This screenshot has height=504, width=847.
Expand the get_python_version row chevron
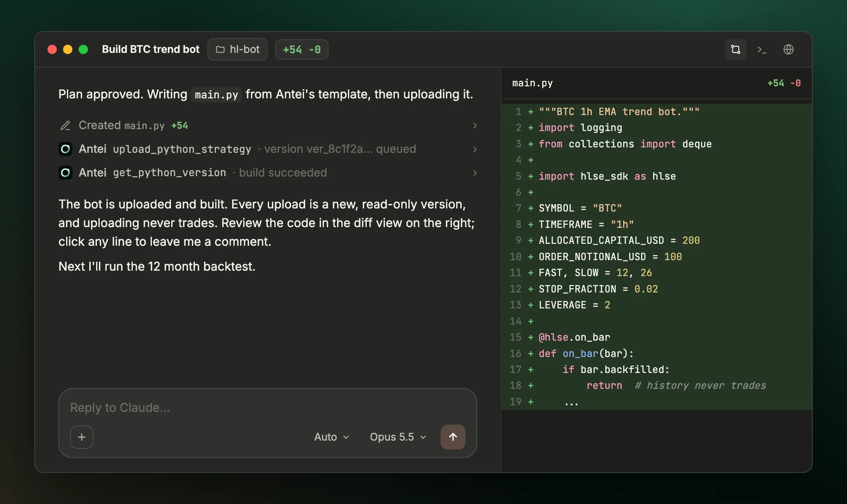point(475,173)
